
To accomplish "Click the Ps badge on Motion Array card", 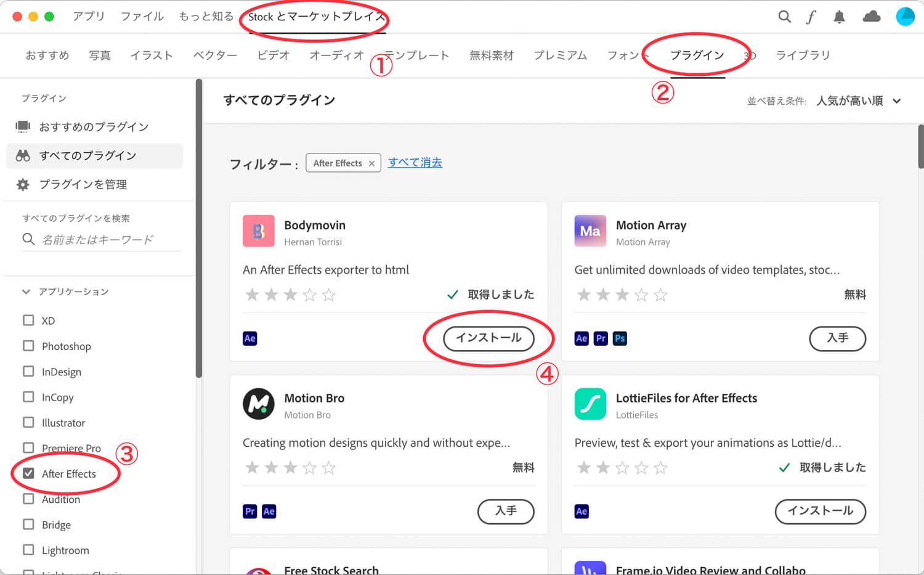I will [x=620, y=338].
